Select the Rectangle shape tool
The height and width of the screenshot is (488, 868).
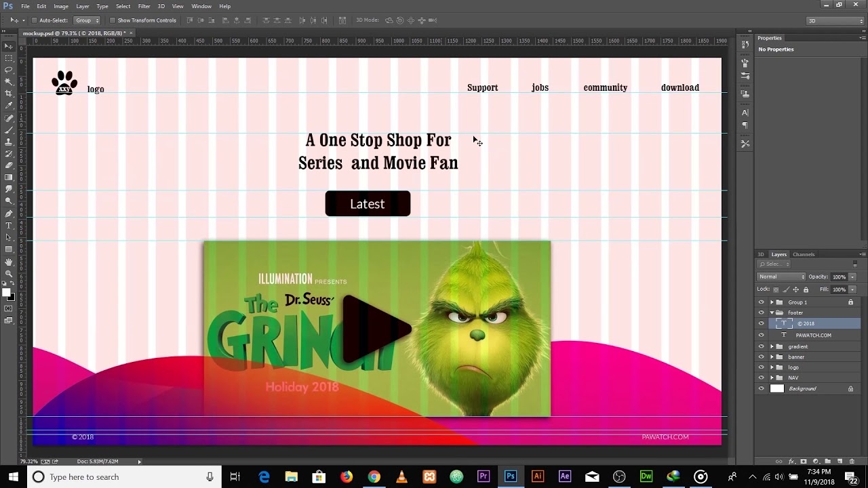click(8, 249)
